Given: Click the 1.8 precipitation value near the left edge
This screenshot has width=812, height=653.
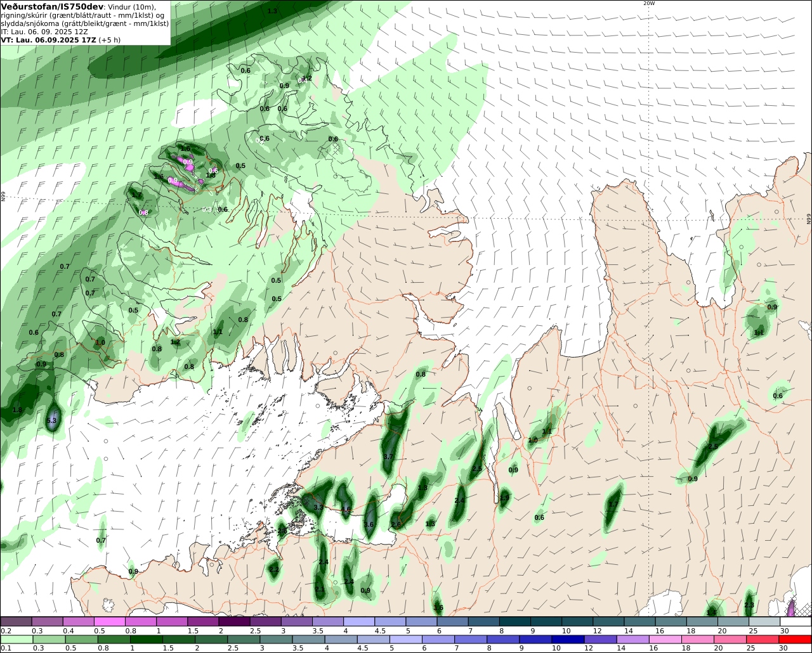Looking at the screenshot, I should (17, 410).
